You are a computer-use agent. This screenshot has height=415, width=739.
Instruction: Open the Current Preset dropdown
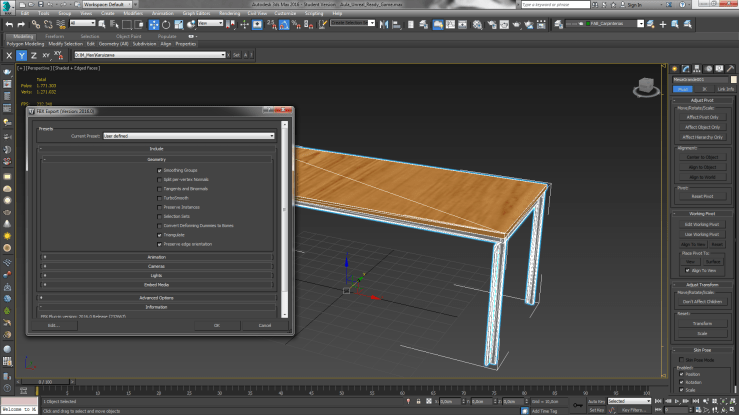pyautogui.click(x=188, y=136)
